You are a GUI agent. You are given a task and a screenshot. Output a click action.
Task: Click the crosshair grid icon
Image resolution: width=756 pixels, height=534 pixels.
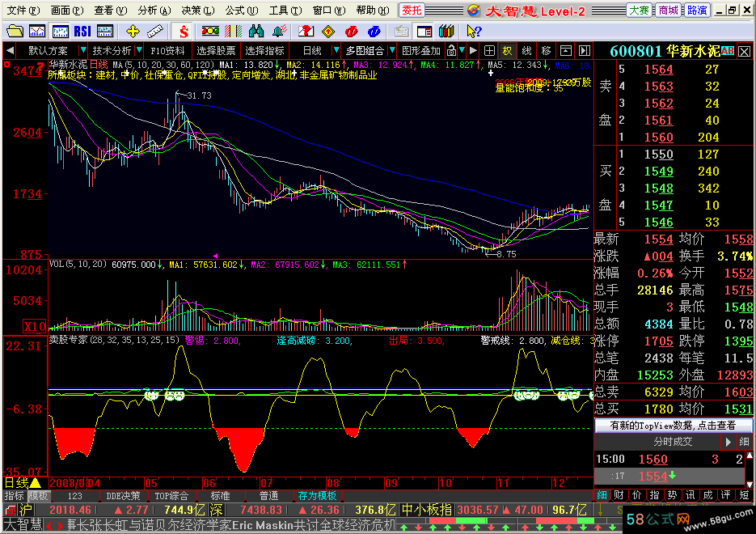click(x=489, y=51)
